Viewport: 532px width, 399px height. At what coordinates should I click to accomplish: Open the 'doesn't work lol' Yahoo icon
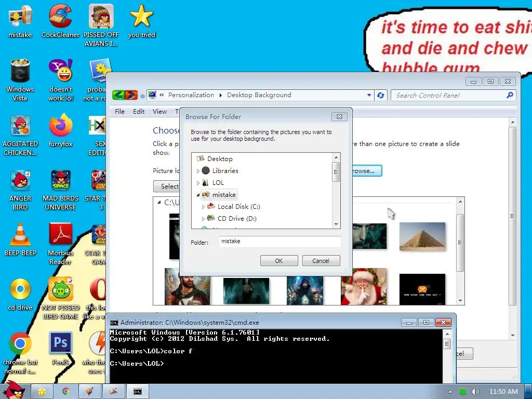click(60, 80)
